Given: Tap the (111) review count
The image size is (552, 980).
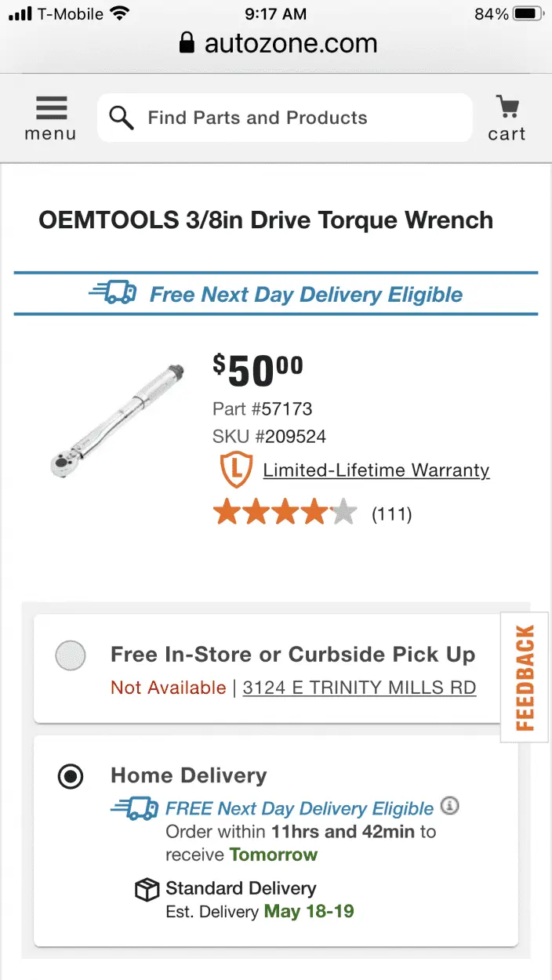Looking at the screenshot, I should coord(391,514).
